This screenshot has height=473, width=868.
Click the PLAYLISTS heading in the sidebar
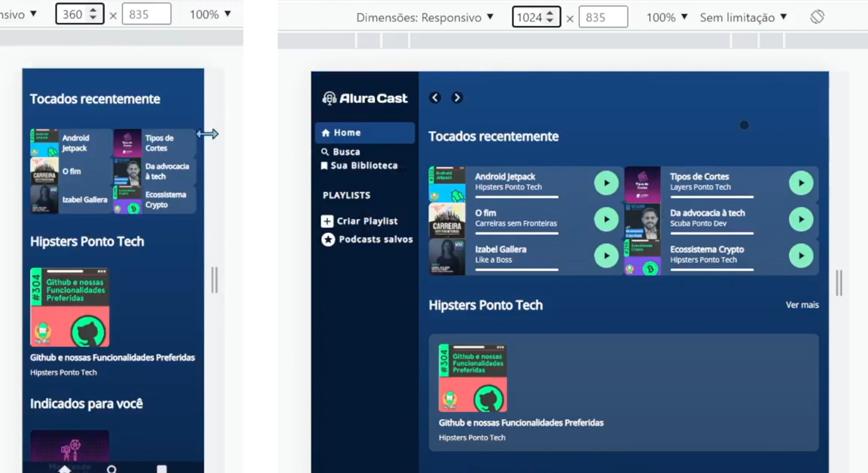click(x=346, y=195)
